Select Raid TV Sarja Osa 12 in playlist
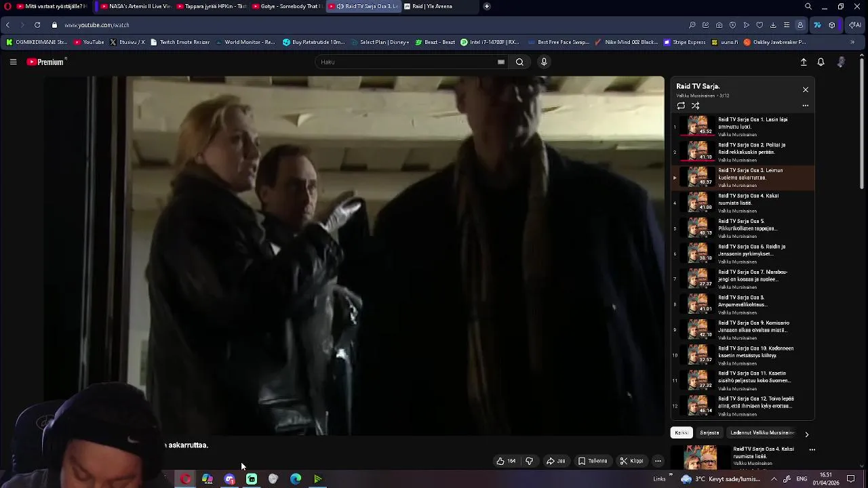The width and height of the screenshot is (868, 488). (x=743, y=406)
